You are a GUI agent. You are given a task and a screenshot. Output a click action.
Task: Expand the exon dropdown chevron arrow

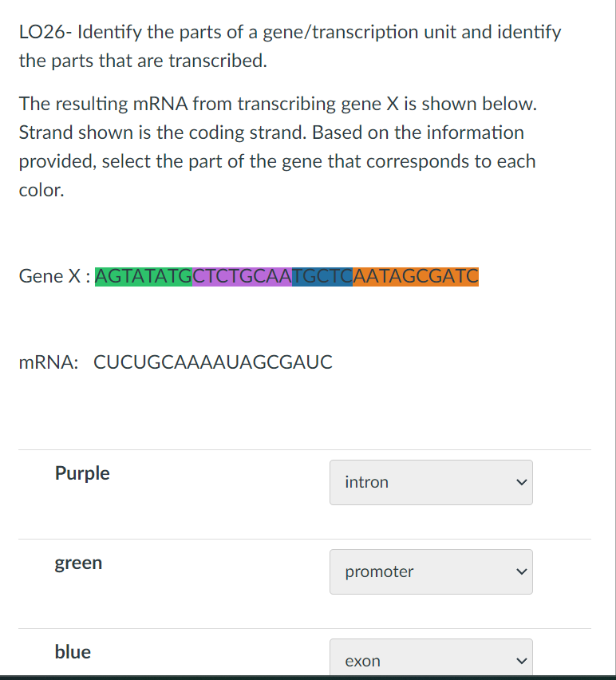coord(521,660)
